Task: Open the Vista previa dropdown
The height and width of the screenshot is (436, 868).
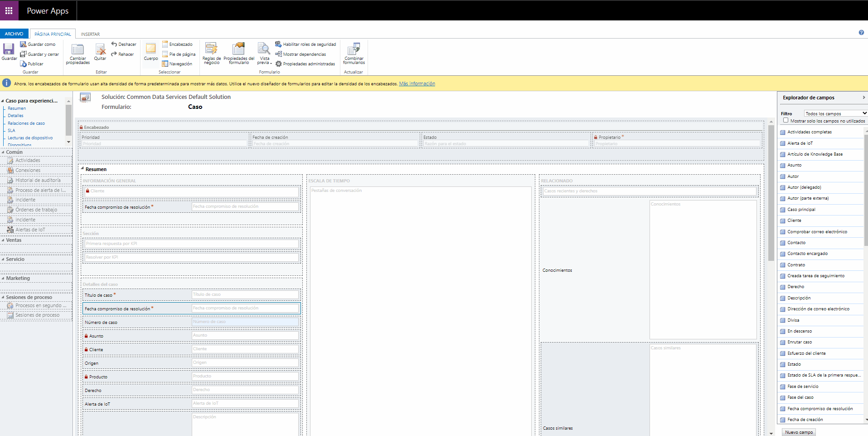Action: (264, 54)
